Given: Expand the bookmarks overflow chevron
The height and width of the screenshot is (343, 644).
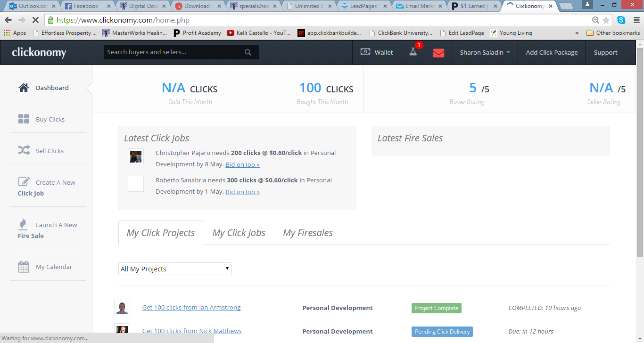Looking at the screenshot, I should point(577,33).
